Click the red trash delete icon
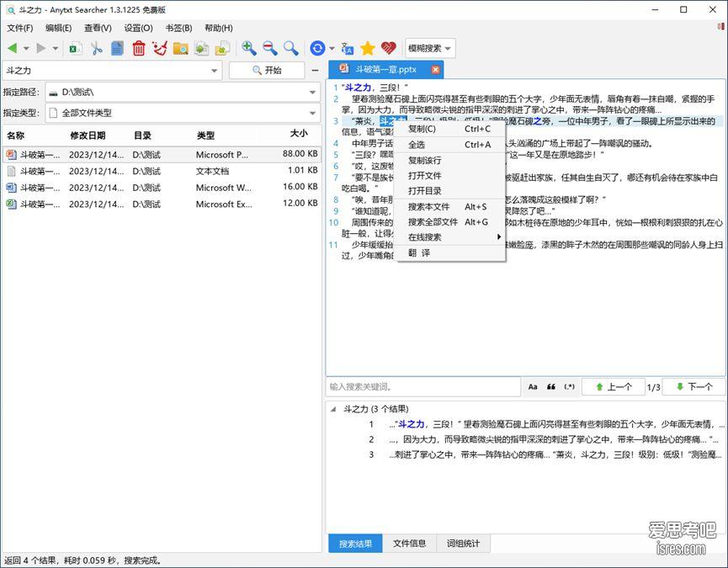The image size is (728, 568). [139, 49]
